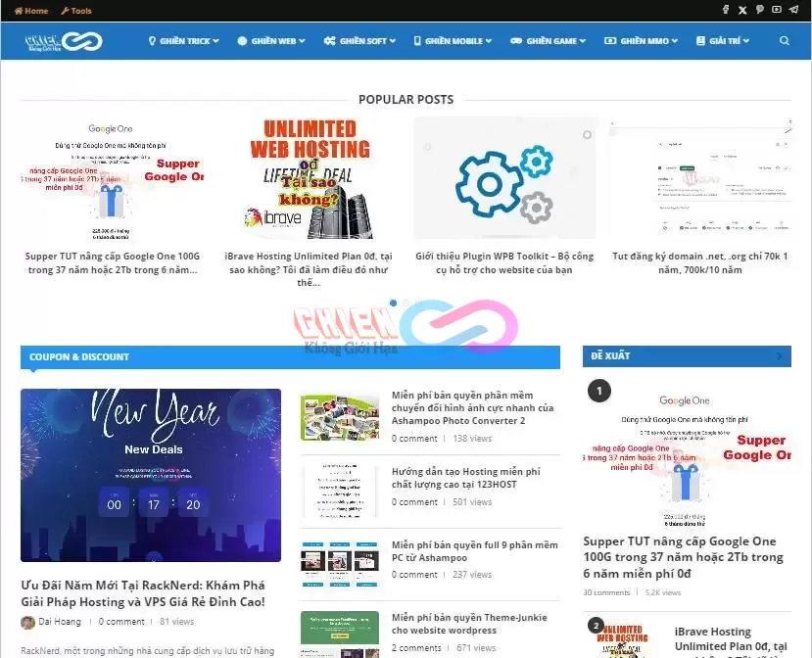
Task: Open the Theme-Junkie post thumbnail
Action: (x=340, y=634)
